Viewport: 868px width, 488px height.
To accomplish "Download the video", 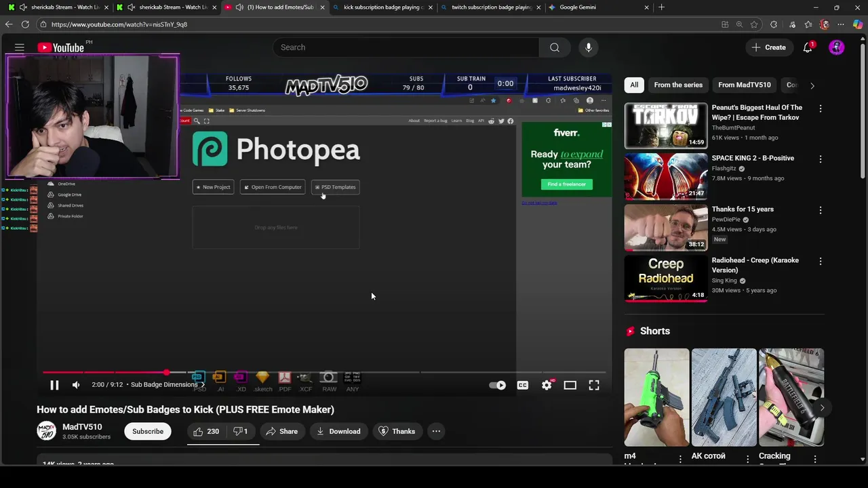I will point(338,431).
